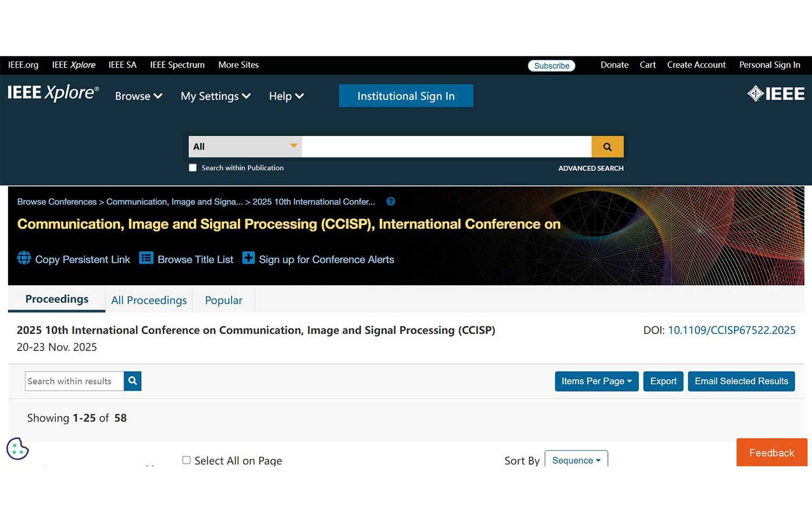Switch to the Popular tab
The image size is (812, 522).
pyautogui.click(x=224, y=300)
